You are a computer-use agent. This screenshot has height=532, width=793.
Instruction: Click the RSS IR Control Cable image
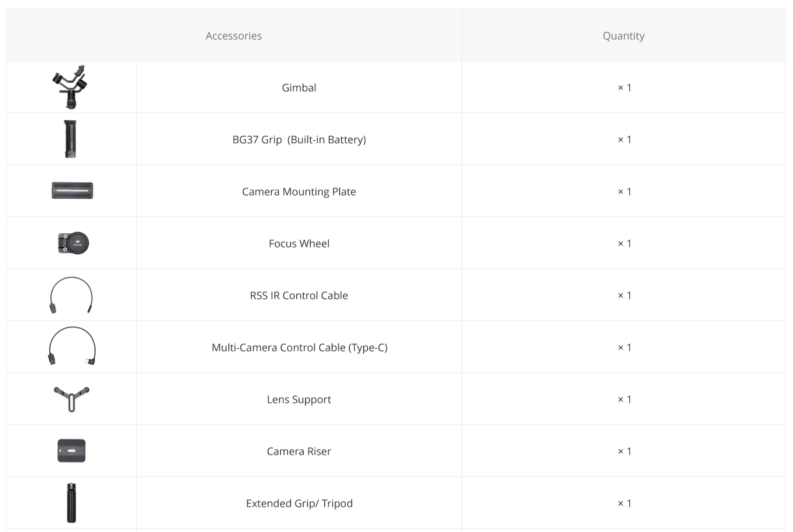coord(71,296)
